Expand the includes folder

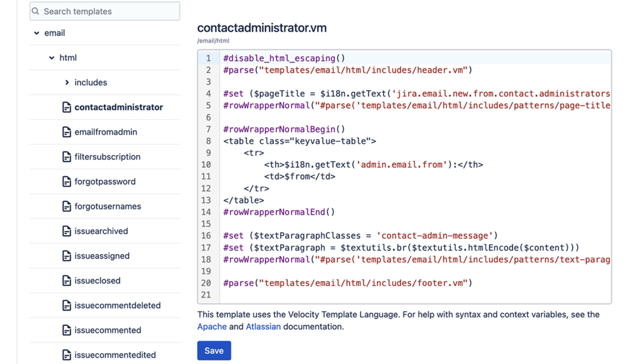click(67, 83)
